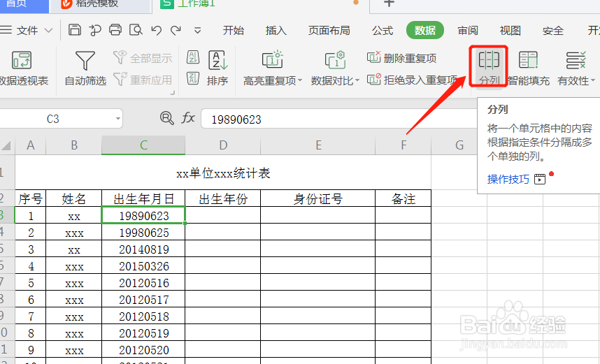Click header cell 身份证号
The image size is (600, 364).
point(318,198)
